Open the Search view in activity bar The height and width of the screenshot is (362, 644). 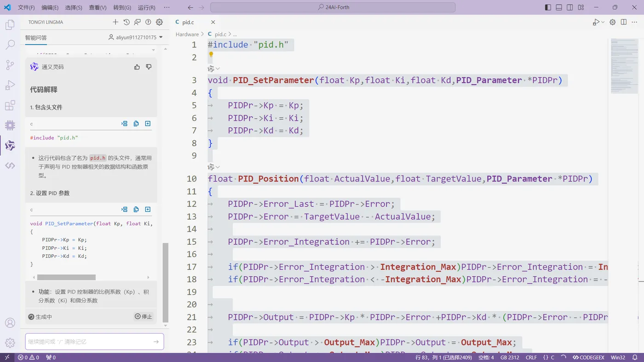coord(10,45)
